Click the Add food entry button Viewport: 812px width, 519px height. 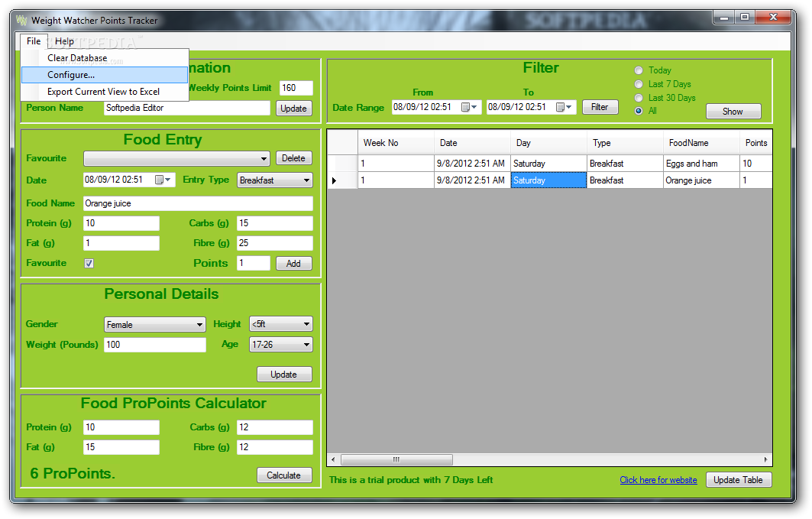pos(293,264)
